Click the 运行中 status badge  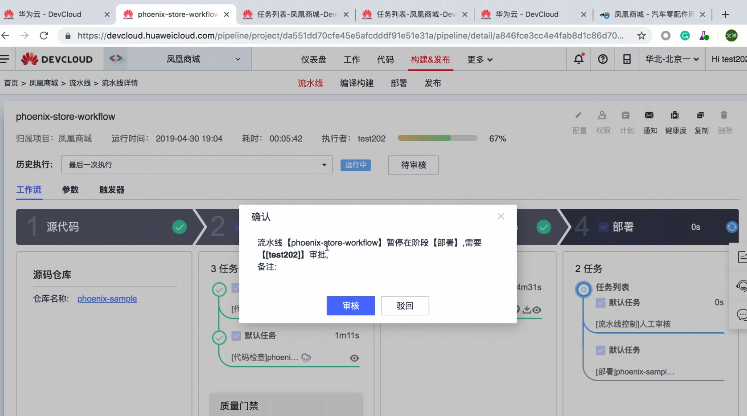tap(355, 165)
